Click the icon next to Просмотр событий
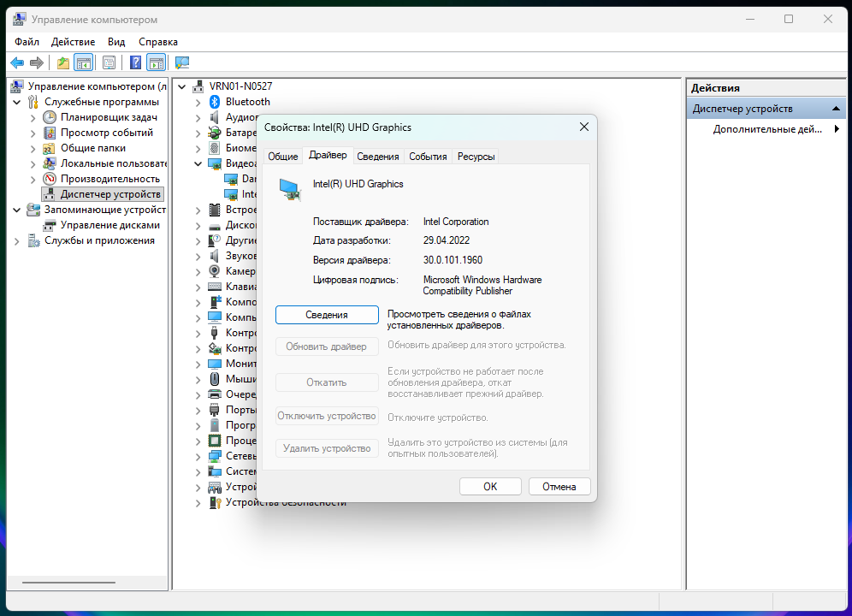Viewport: 852px width, 616px height. [x=50, y=133]
